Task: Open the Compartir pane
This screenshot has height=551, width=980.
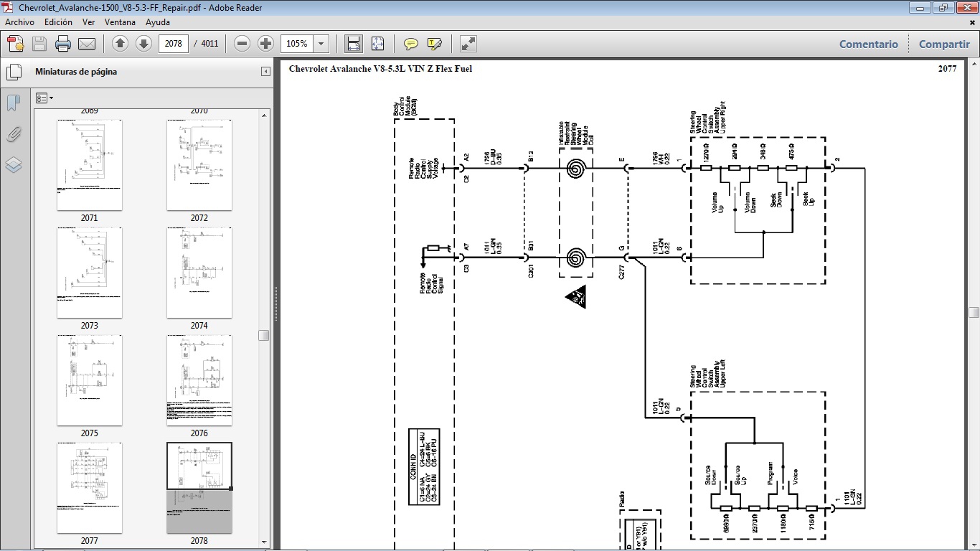Action: (944, 44)
